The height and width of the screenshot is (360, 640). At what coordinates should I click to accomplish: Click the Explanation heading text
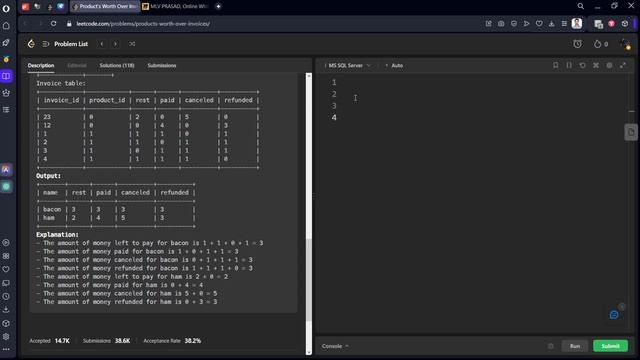click(x=57, y=235)
